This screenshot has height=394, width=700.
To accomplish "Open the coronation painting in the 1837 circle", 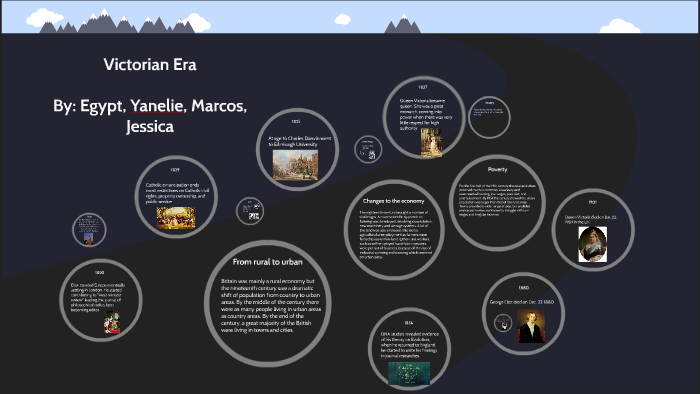I will (x=431, y=143).
